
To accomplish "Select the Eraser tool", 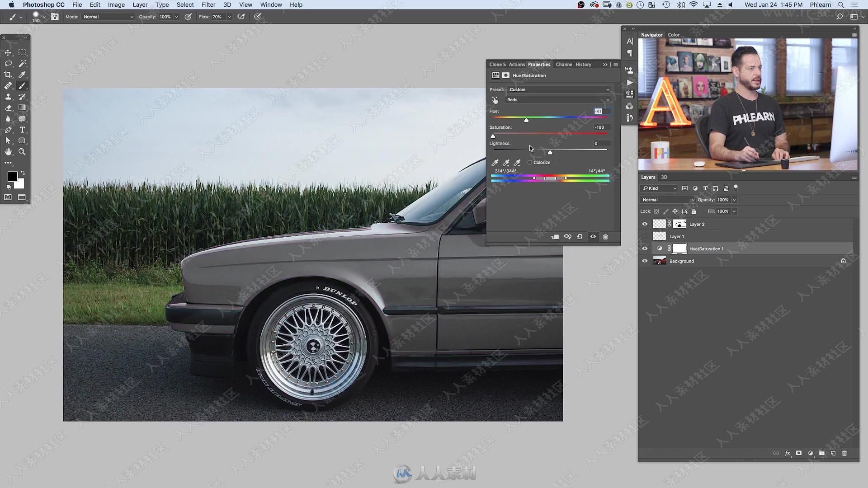I will coord(8,108).
